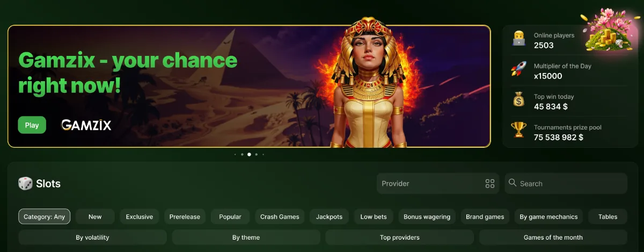Filter by Bonus wagering
644x252 pixels.
point(427,217)
